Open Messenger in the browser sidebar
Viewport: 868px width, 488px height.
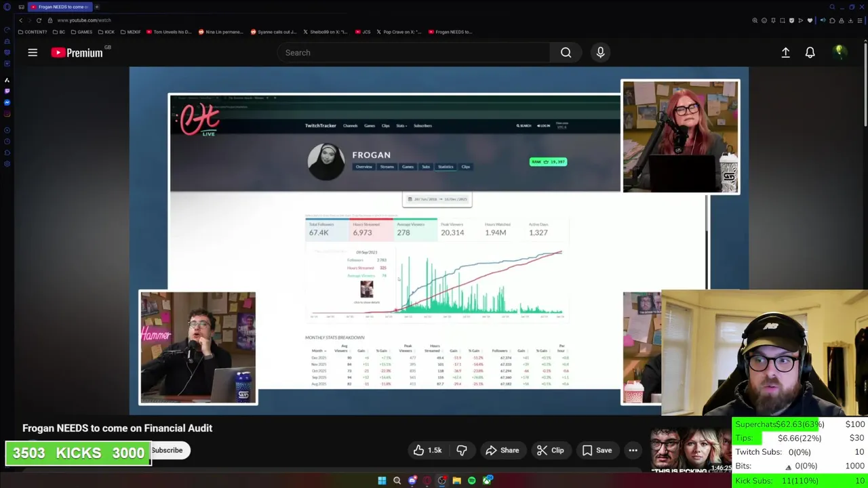[7, 102]
